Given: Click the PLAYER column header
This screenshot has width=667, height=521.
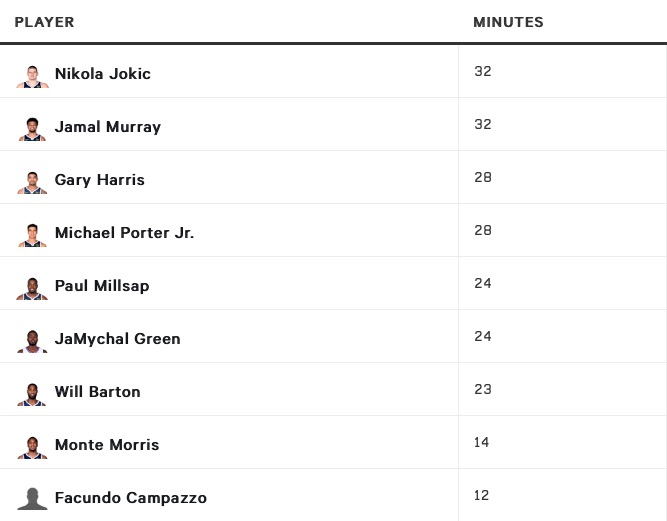Looking at the screenshot, I should coord(44,22).
